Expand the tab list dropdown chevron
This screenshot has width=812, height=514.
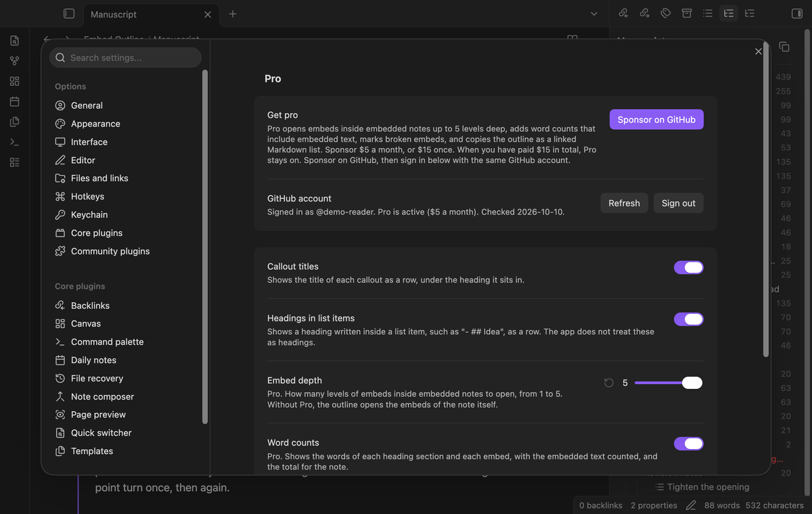[594, 14]
